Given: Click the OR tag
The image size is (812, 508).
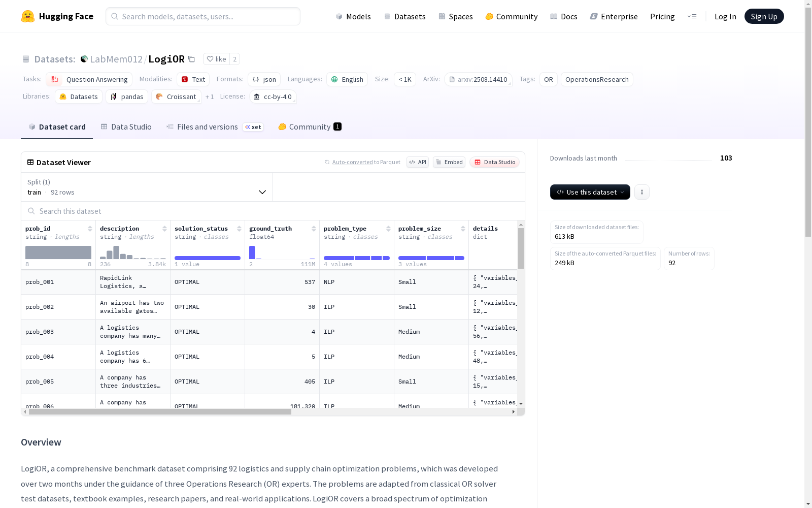Looking at the screenshot, I should click(x=549, y=79).
